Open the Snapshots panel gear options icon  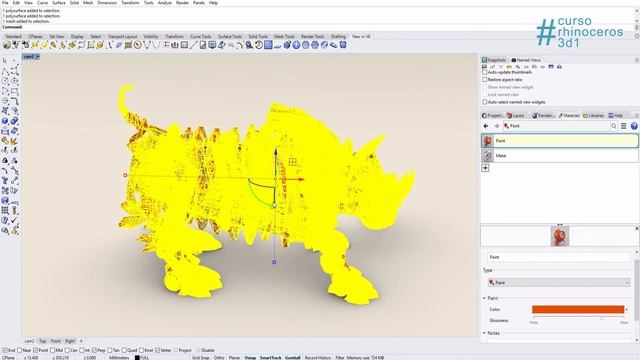pyautogui.click(x=636, y=60)
